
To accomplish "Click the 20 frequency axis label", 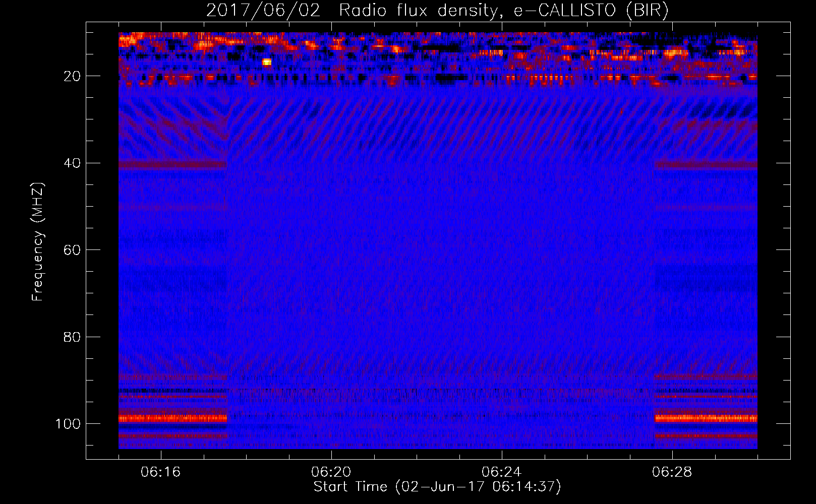I will (73, 76).
